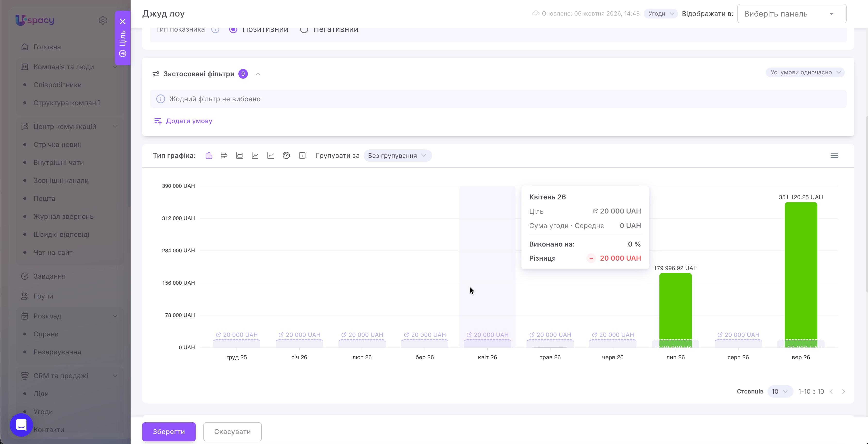Click the Зберегти button
The height and width of the screenshot is (444, 868).
[x=169, y=432]
